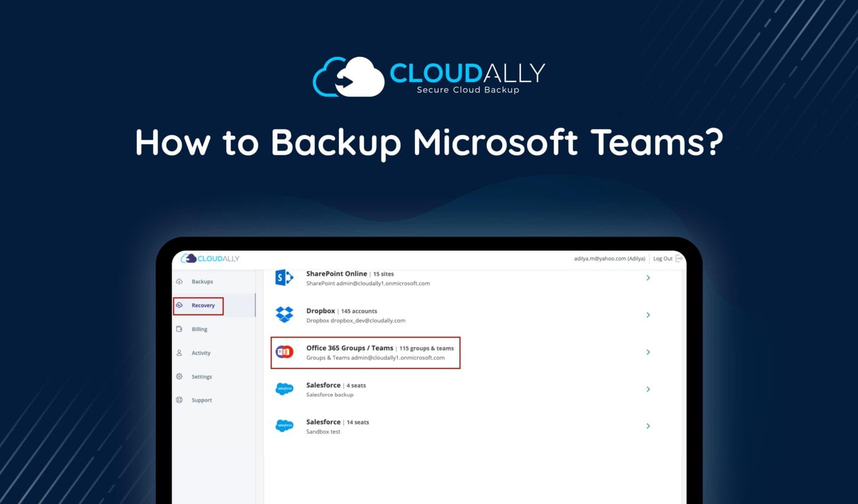The width and height of the screenshot is (858, 504).
Task: Select the Office 365 Groups/Teams icon
Action: [x=284, y=352]
